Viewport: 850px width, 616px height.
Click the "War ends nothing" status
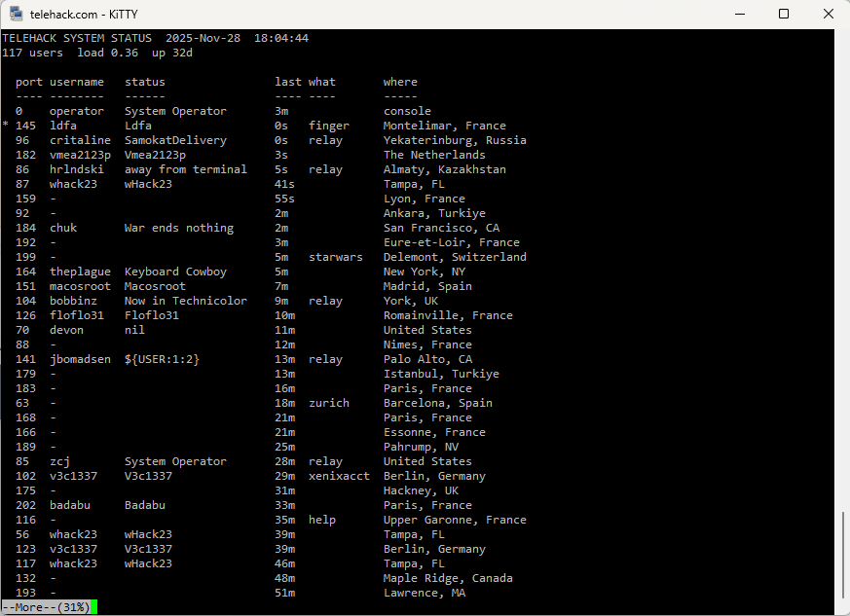point(179,228)
